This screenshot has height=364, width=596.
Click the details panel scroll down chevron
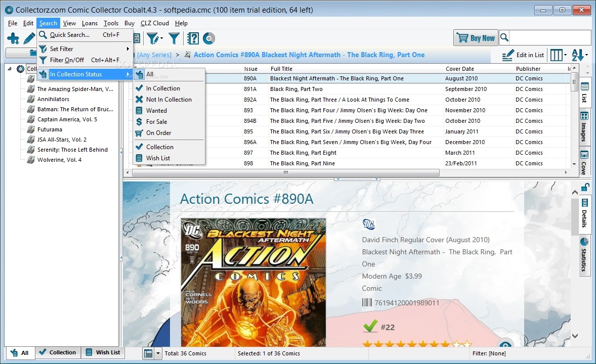tap(575, 336)
